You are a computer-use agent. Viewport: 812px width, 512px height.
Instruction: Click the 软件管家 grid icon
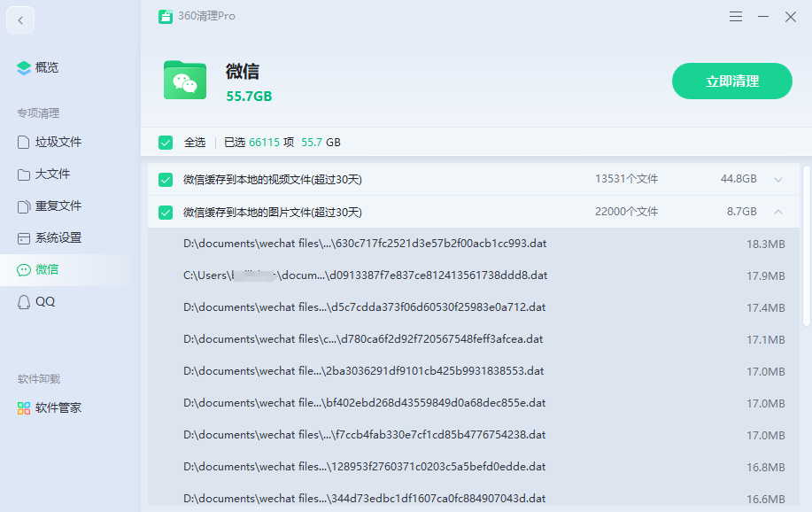point(23,408)
